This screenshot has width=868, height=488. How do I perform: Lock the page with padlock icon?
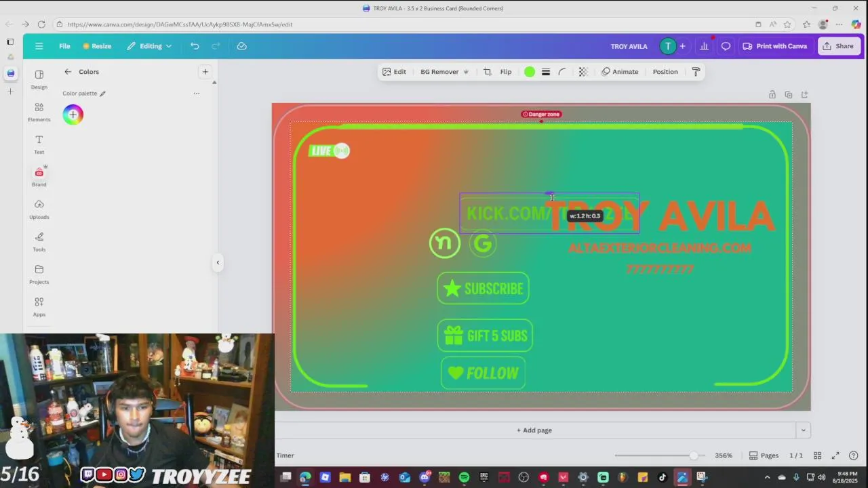click(x=772, y=95)
